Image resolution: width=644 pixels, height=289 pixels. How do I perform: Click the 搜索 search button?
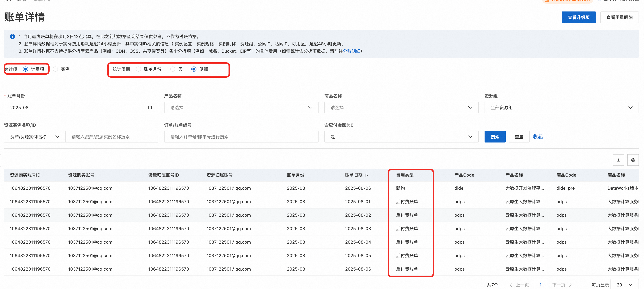(495, 137)
